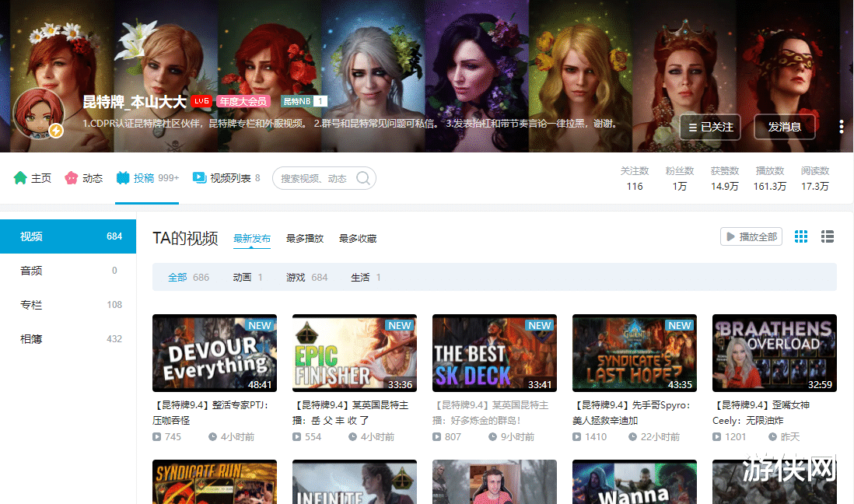
Task: Select 视频 684 in the sidebar
Action: (68, 236)
